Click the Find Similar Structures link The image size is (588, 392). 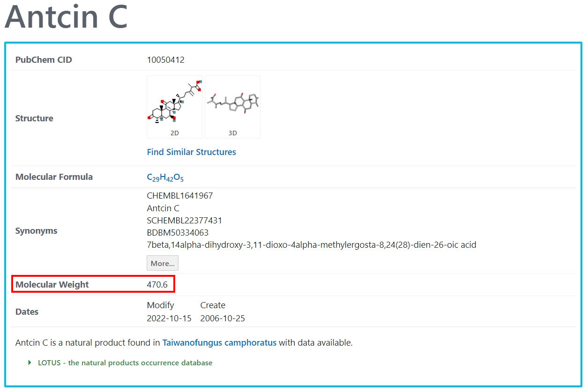click(x=191, y=152)
